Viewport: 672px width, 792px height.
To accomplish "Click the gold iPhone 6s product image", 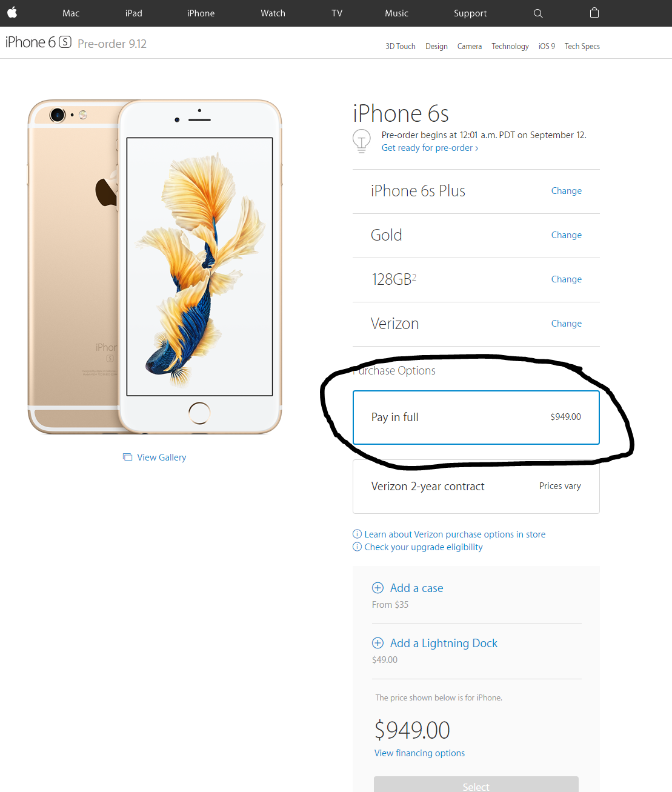I will (x=155, y=267).
